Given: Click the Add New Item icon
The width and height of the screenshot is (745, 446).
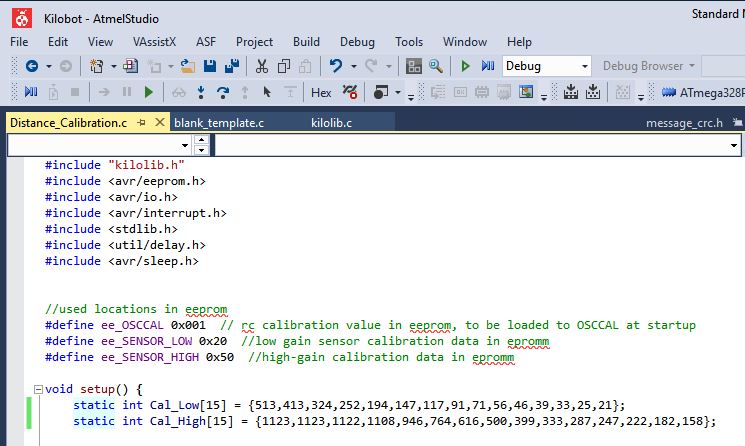Looking at the screenshot, I should pyautogui.click(x=131, y=66).
